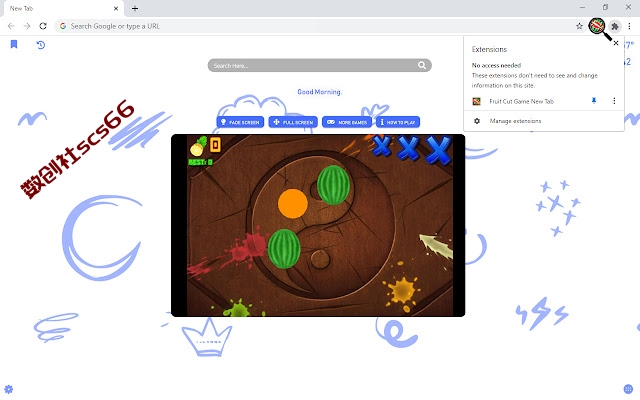Click the Google icon in address bar
The width and height of the screenshot is (640, 400).
(x=63, y=26)
